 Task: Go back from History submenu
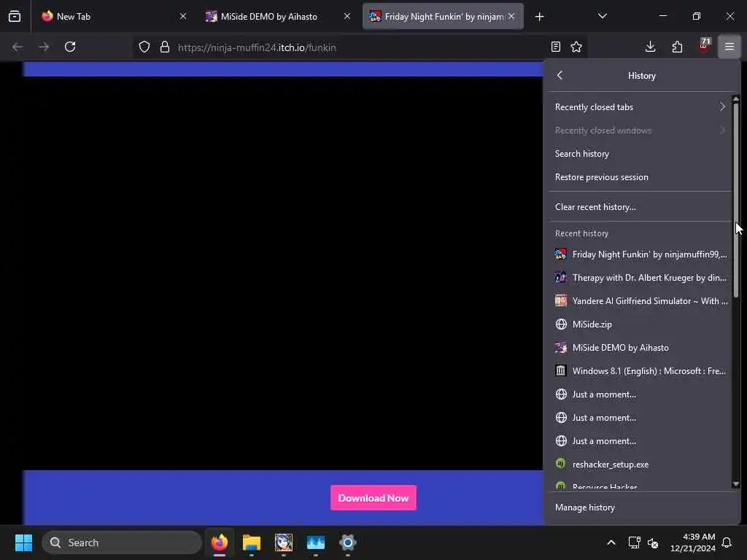(560, 75)
